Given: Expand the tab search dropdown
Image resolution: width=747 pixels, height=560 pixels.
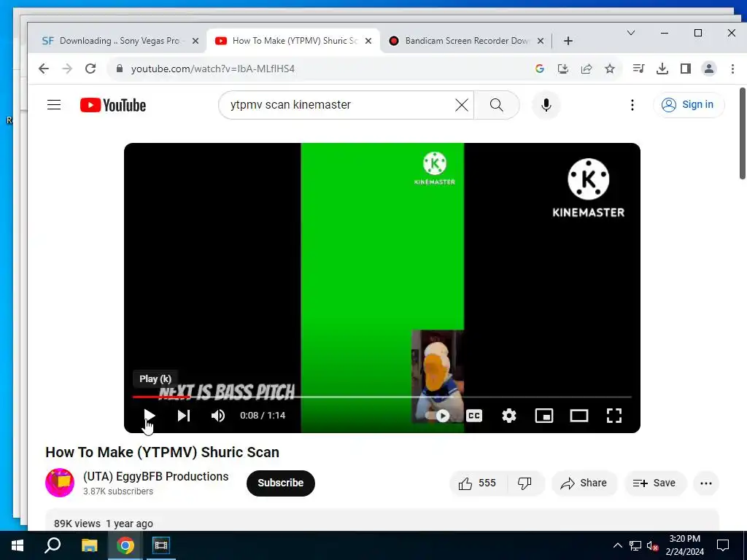Looking at the screenshot, I should [x=631, y=33].
